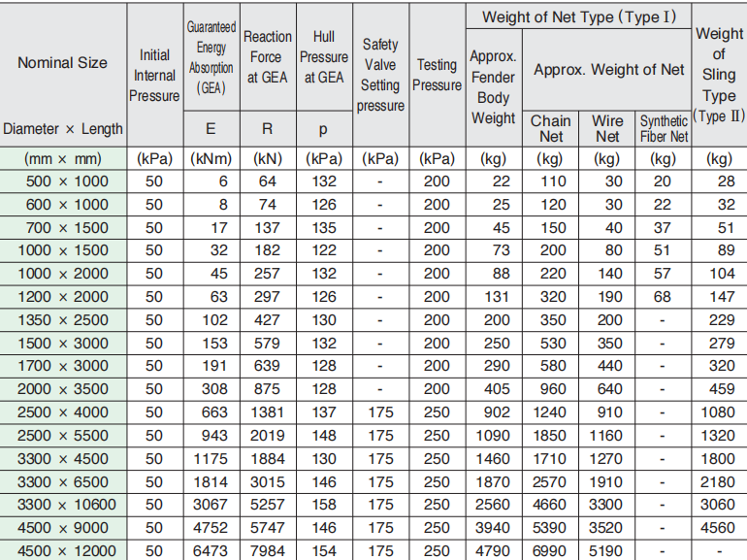This screenshot has width=747, height=560.
Task: Click reaction force value '7984'
Action: (267, 551)
